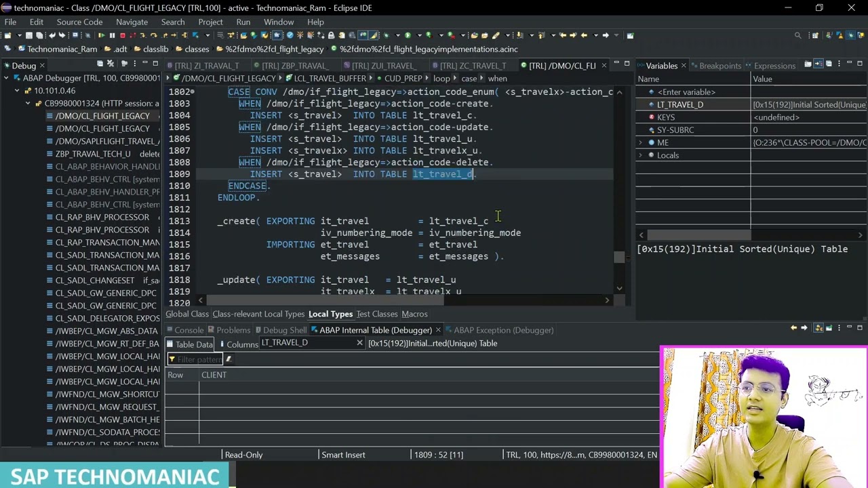Collapse the ABAP Debugger TRL session node
This screenshot has height=488, width=868.
click(7, 78)
